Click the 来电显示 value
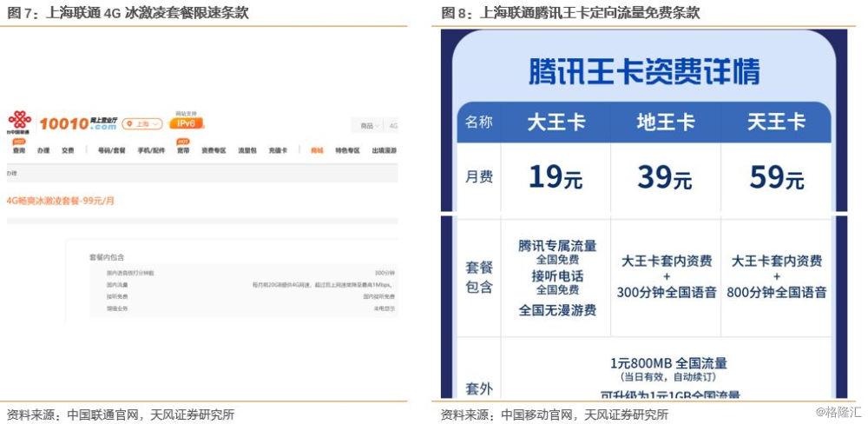The height and width of the screenshot is (424, 868). (385, 308)
